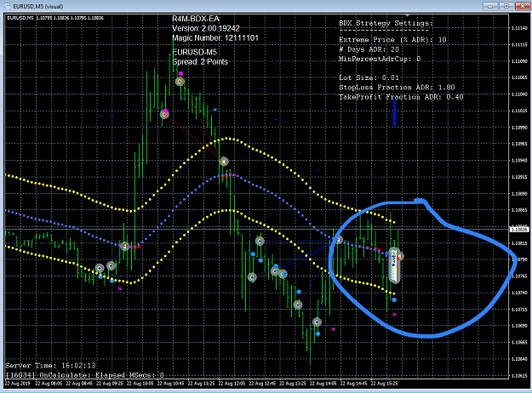Click the '22 Aug 12:05' time label
Screen dimensions: 532x393
(232, 384)
